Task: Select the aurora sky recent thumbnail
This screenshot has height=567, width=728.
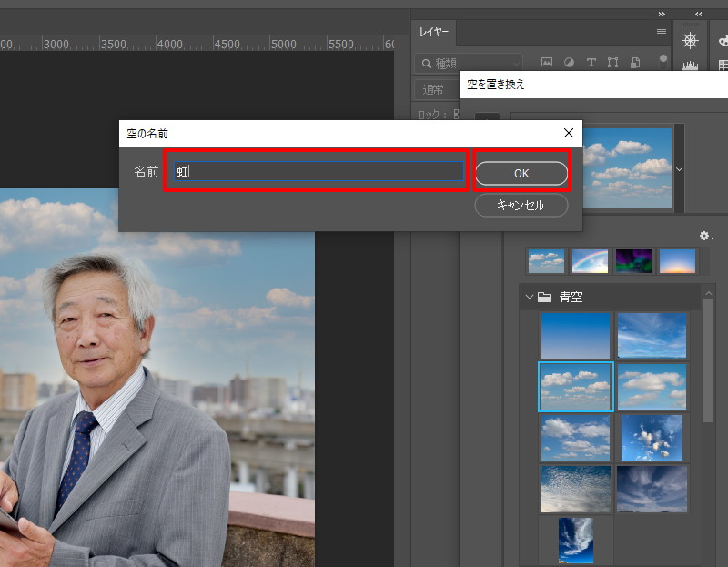Action: click(x=633, y=261)
